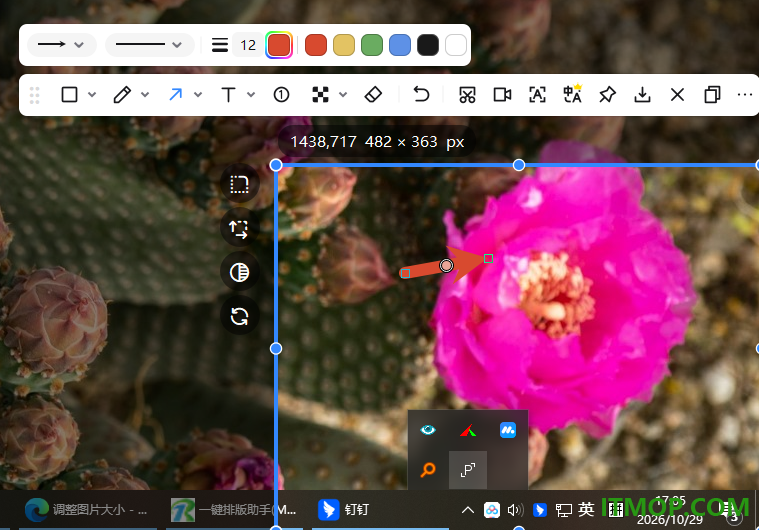Select the text T tool
The image size is (759, 530).
pyautogui.click(x=228, y=94)
